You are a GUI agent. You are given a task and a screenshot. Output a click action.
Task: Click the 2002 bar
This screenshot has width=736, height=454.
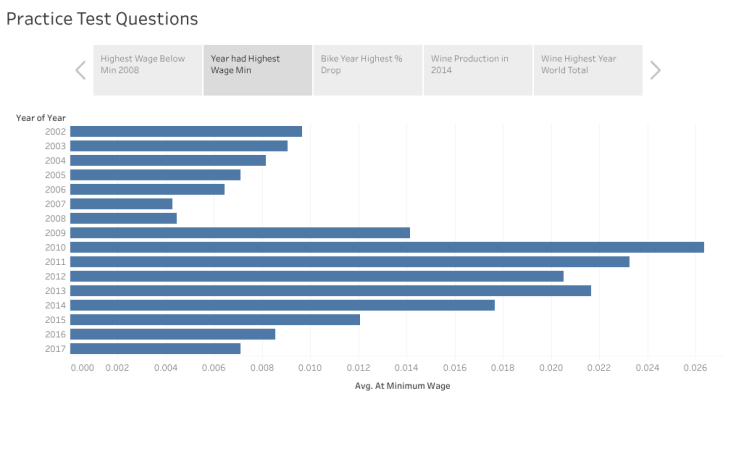186,131
